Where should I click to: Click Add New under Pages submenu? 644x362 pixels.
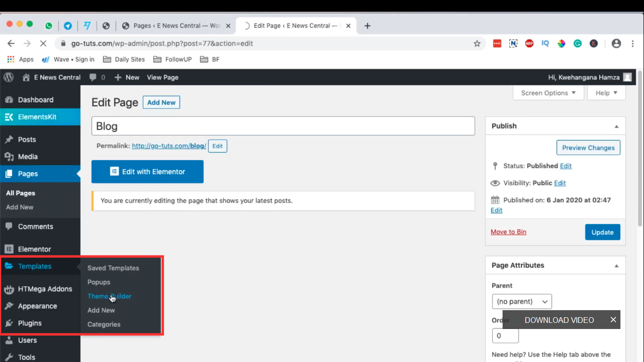coord(20,207)
